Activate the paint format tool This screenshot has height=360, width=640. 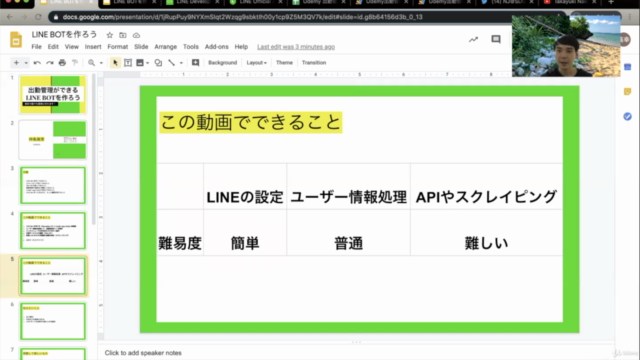click(x=75, y=62)
